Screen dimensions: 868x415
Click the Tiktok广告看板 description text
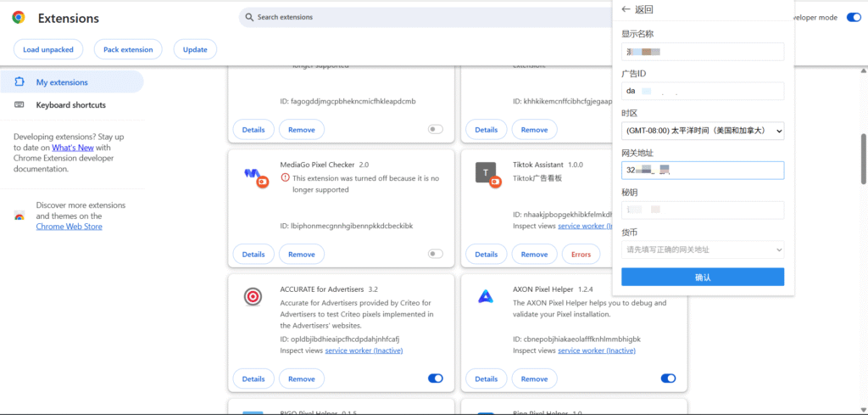click(x=537, y=178)
